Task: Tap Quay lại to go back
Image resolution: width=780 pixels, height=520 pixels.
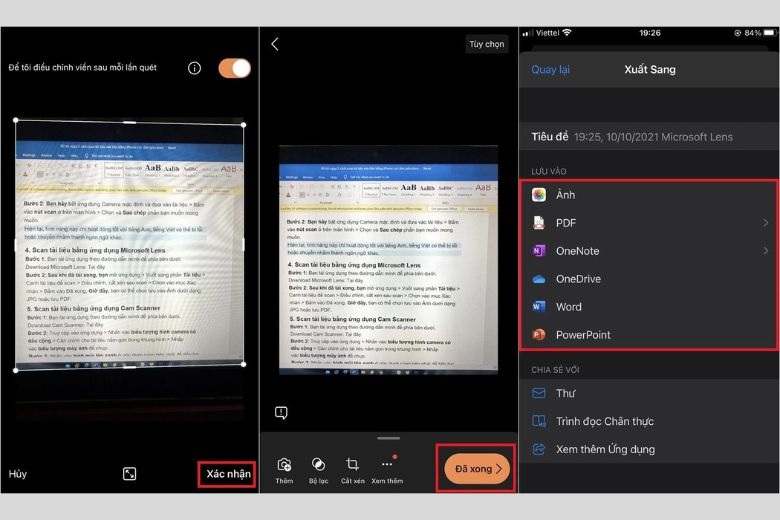Action: (x=551, y=70)
